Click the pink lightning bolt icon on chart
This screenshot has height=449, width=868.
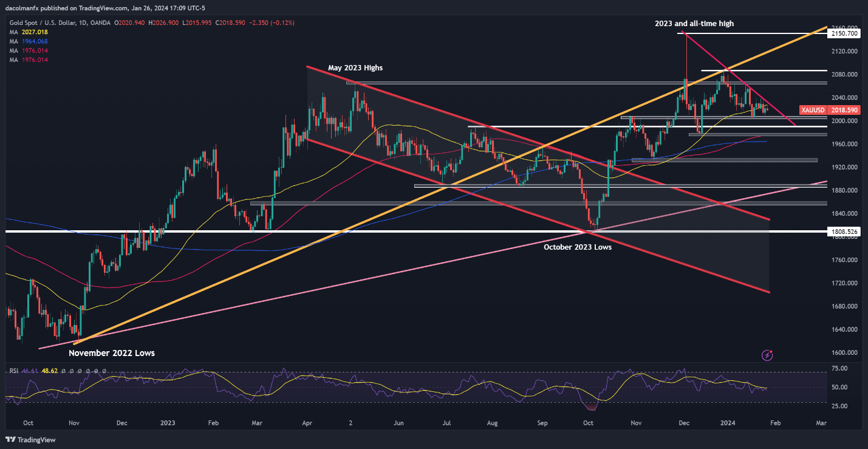coord(767,355)
